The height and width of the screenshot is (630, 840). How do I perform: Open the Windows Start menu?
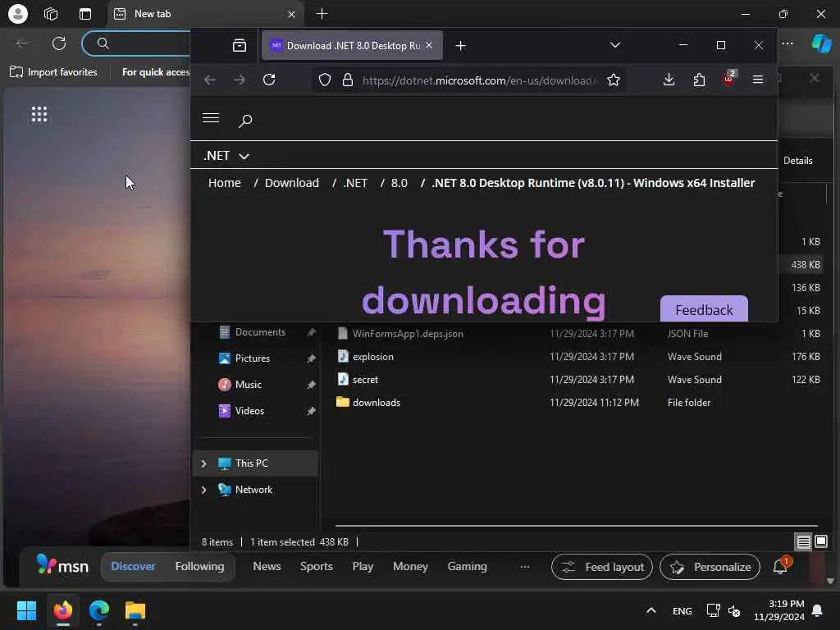point(26,610)
